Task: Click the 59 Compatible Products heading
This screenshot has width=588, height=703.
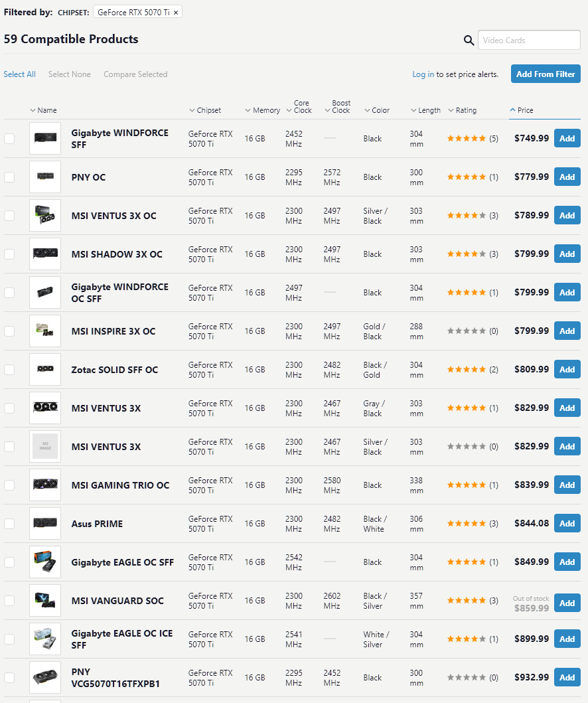Action: click(x=71, y=39)
